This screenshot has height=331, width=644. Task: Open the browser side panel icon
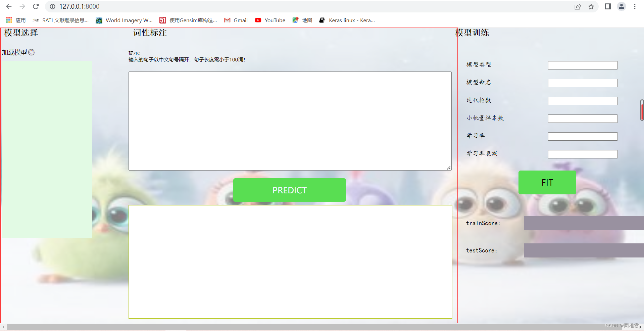(608, 6)
